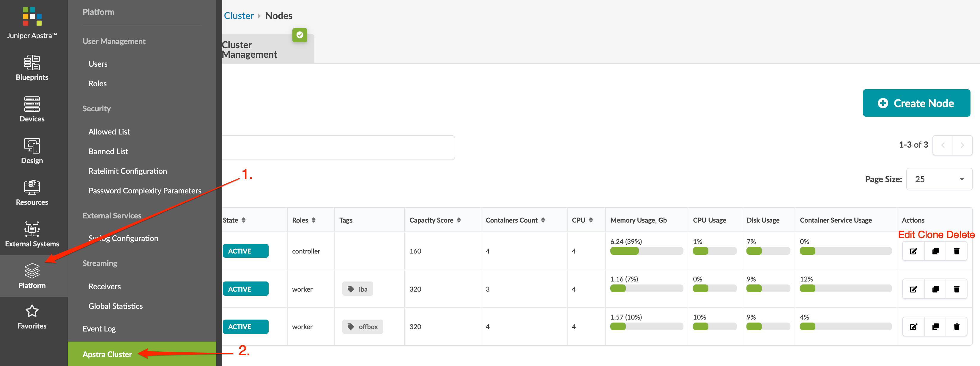Open the Users menu entry

[x=98, y=64]
